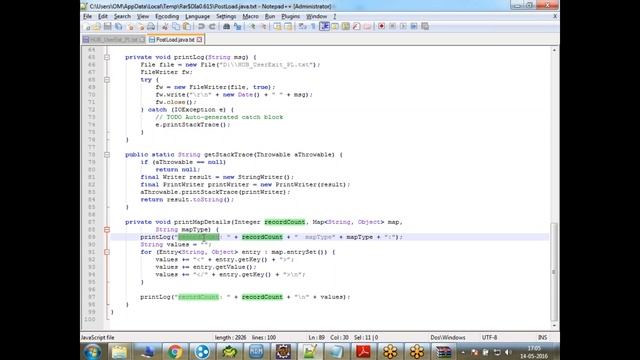Click 'length : 2926' in status bar
Viewport: 640px width, 360px height.
click(x=230, y=338)
